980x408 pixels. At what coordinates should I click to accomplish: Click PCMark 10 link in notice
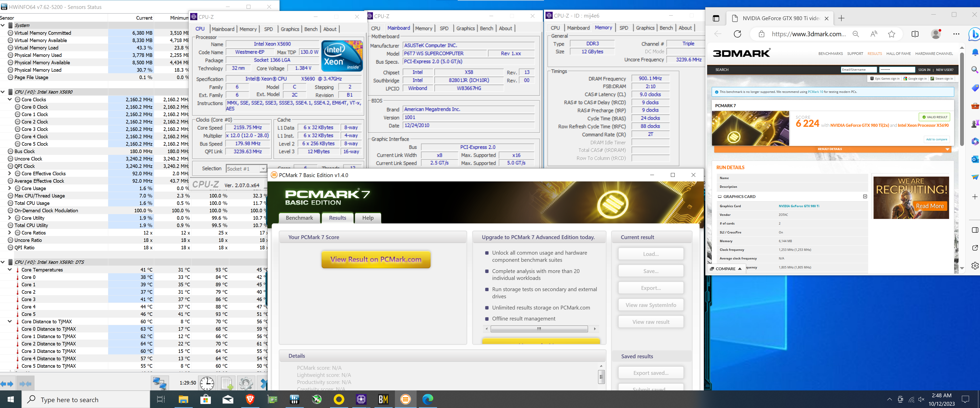pyautogui.click(x=815, y=92)
